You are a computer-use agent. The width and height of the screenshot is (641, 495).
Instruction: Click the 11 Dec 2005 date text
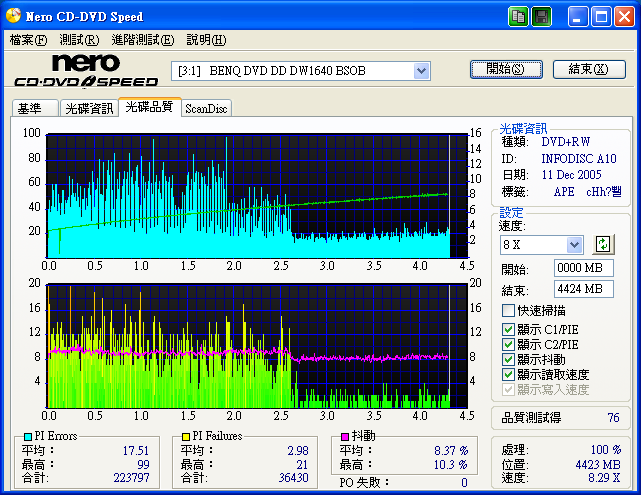pos(572,175)
